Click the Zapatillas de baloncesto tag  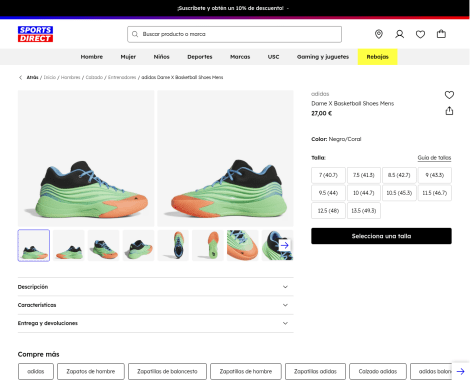(167, 371)
